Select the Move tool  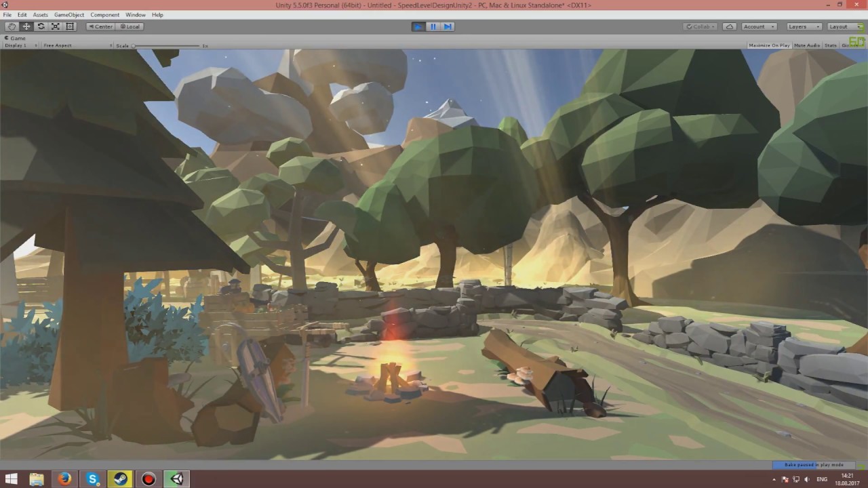pos(26,26)
